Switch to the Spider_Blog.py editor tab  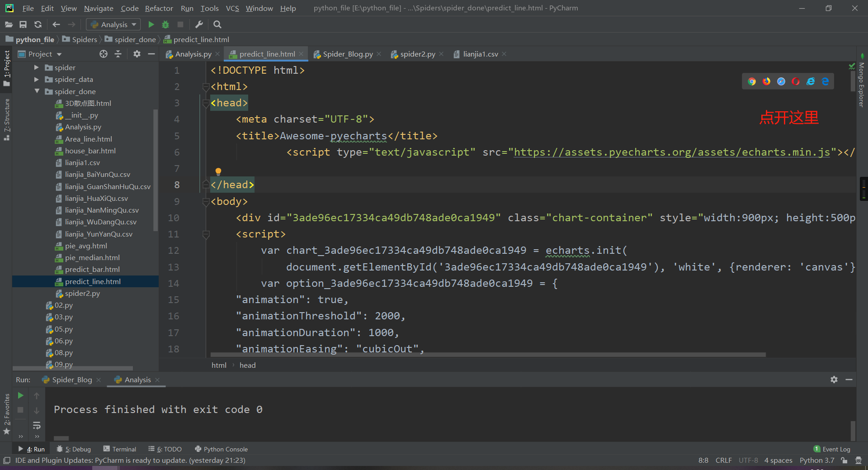348,54
